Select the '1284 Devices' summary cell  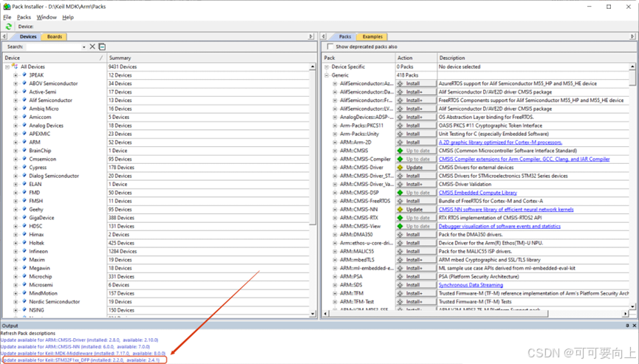click(x=208, y=251)
